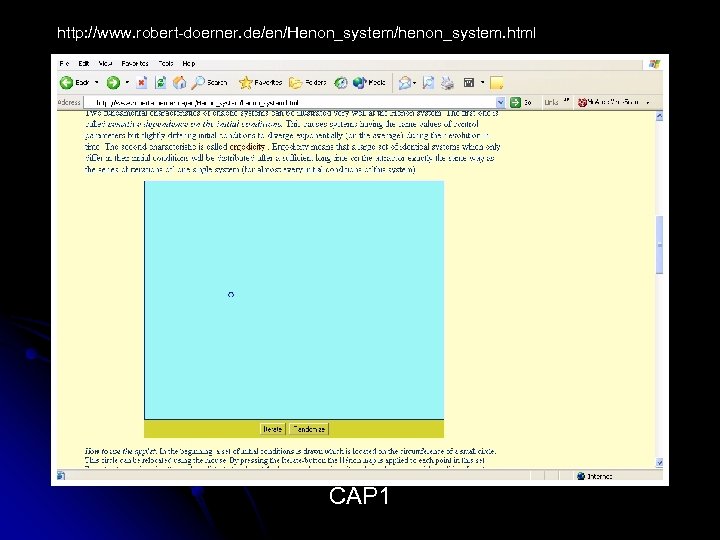
Task: Click the scrollbar up arrow
Action: coord(659,116)
